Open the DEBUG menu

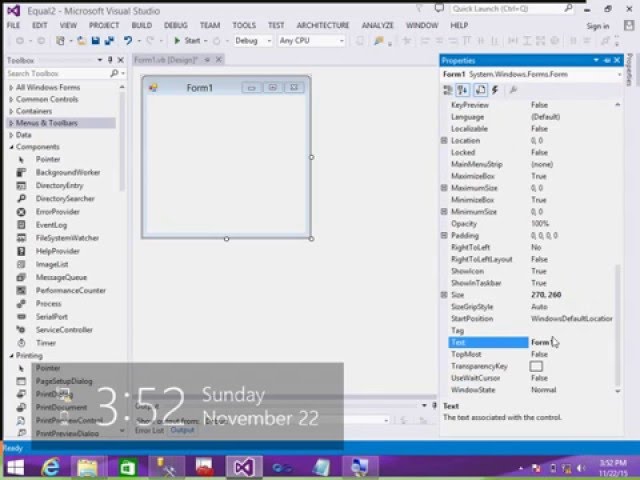coord(176,25)
